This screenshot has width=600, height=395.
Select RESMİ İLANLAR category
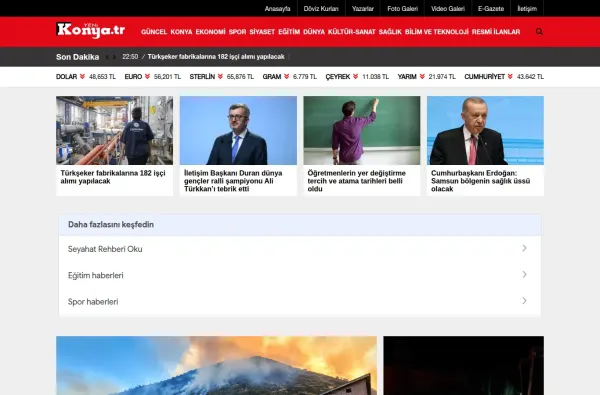tap(496, 32)
